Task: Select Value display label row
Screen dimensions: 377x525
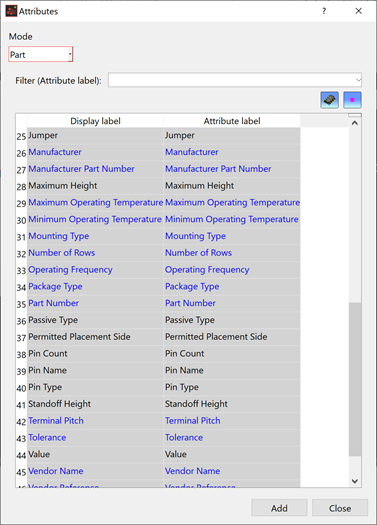Action: (x=95, y=454)
